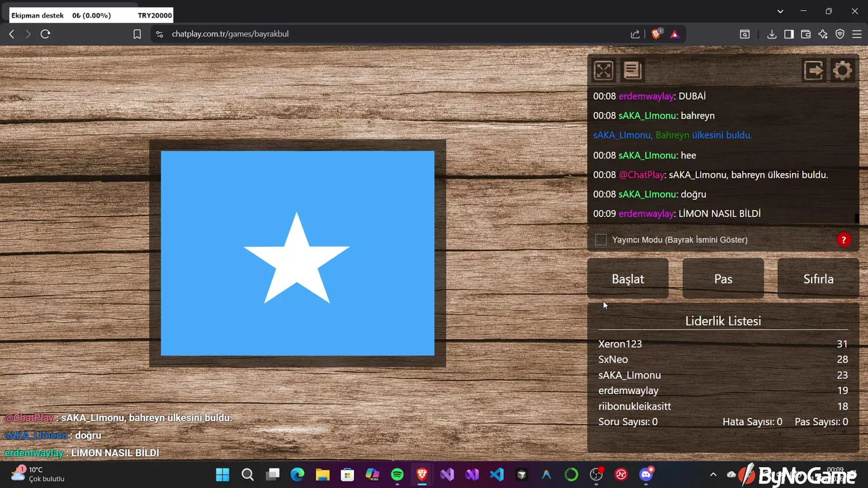Click the browser forward arrow
The width and height of the screenshot is (868, 488).
pos(28,34)
